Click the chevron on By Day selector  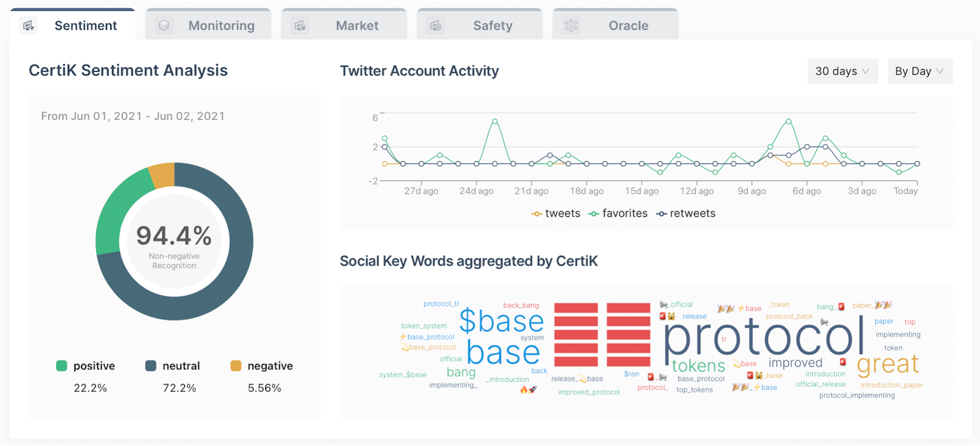coord(940,71)
